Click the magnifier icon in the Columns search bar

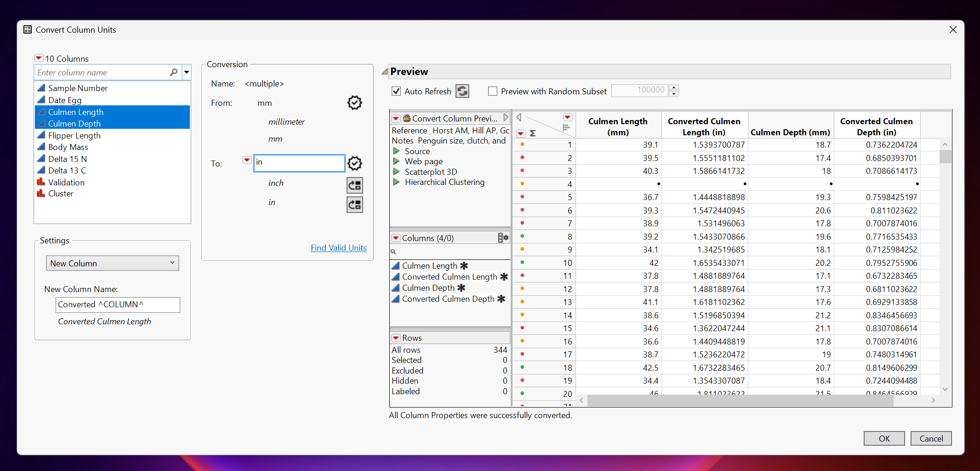coord(394,252)
